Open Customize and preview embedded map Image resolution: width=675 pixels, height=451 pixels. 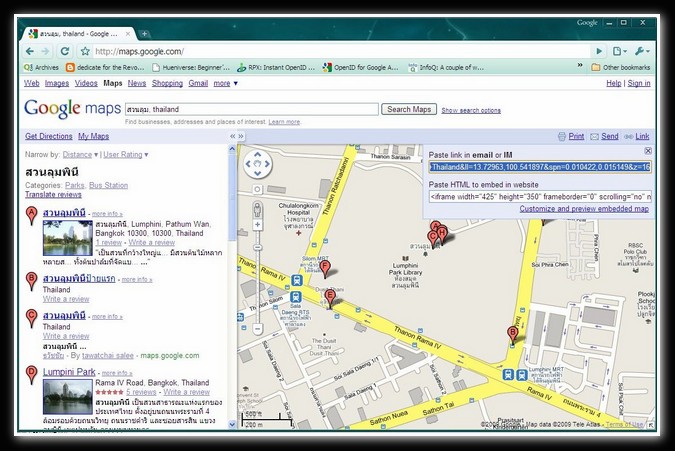pyautogui.click(x=584, y=209)
